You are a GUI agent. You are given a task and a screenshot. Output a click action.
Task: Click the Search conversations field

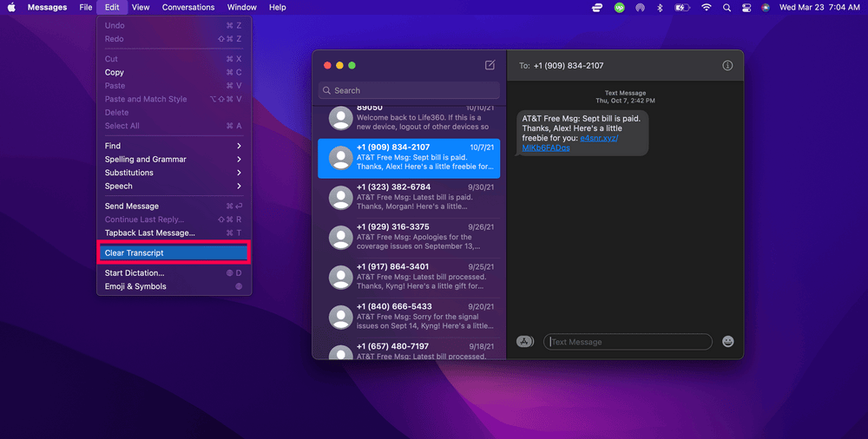coord(409,90)
